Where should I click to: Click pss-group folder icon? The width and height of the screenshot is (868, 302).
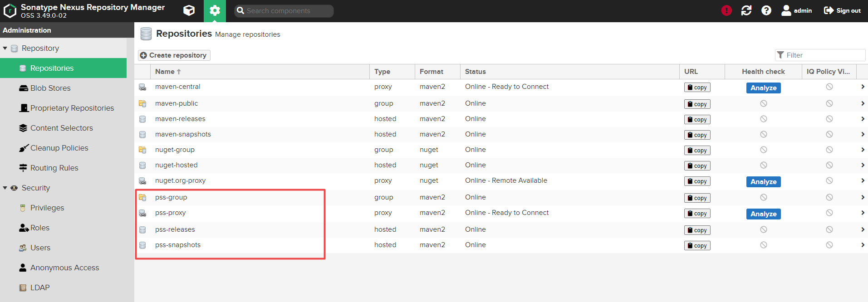(x=142, y=198)
